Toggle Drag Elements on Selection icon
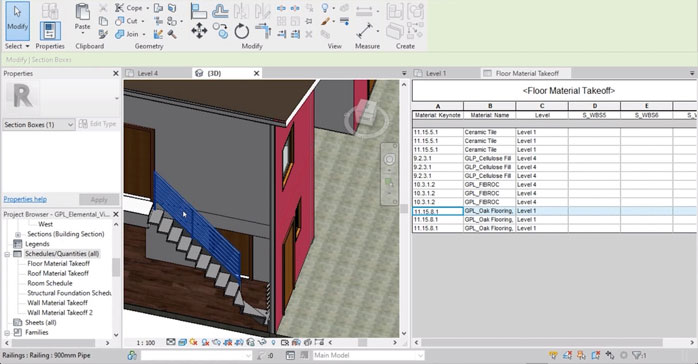Viewport: 698px width, 364px height. [610, 355]
